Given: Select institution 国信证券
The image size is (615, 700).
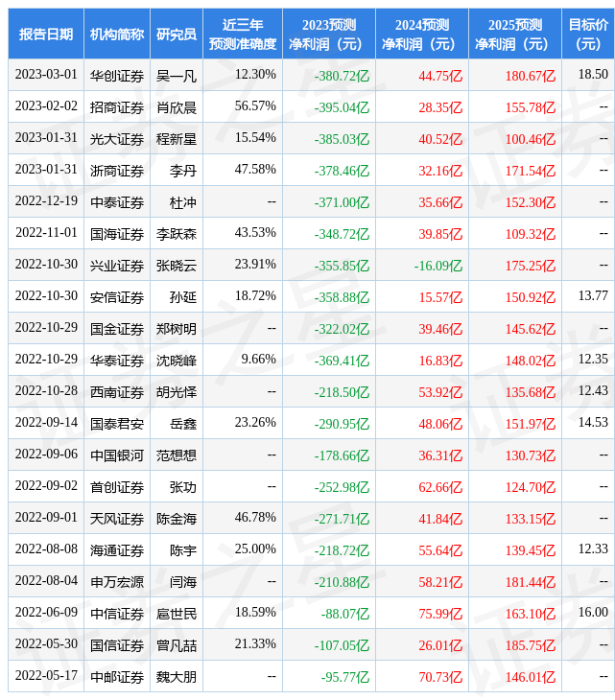Looking at the screenshot, I should click(x=116, y=646).
